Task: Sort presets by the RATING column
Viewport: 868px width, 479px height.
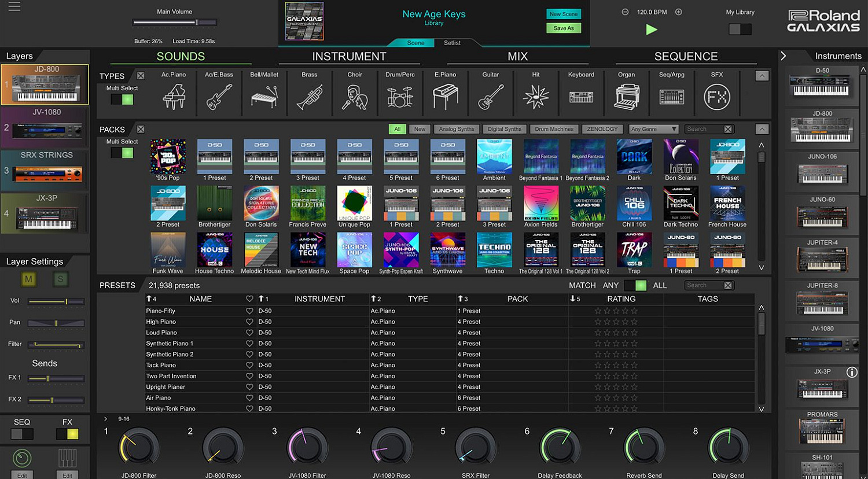Action: (x=621, y=299)
